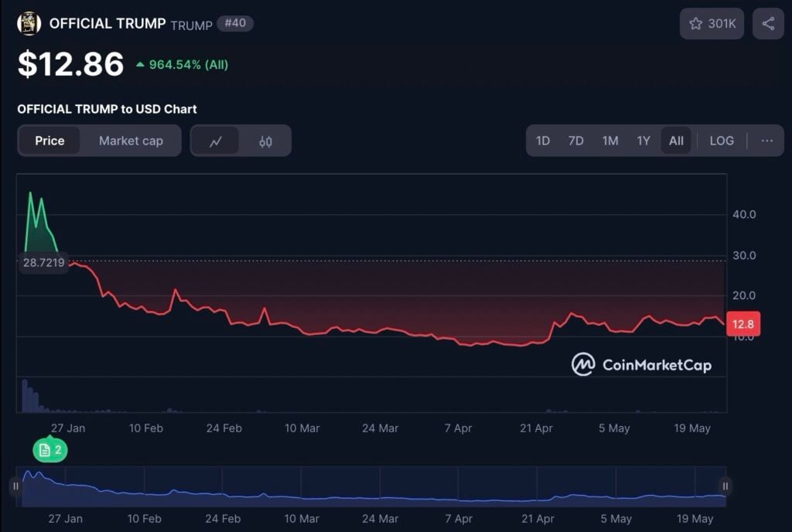Screen dimensions: 792x532
Task: Add coin to watchlist via star 301K
Action: (712, 24)
